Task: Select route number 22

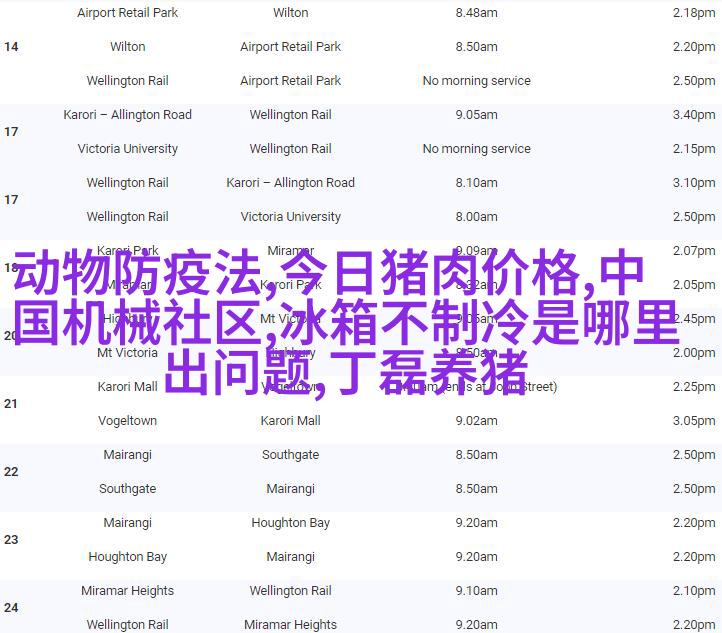Action: [11, 472]
